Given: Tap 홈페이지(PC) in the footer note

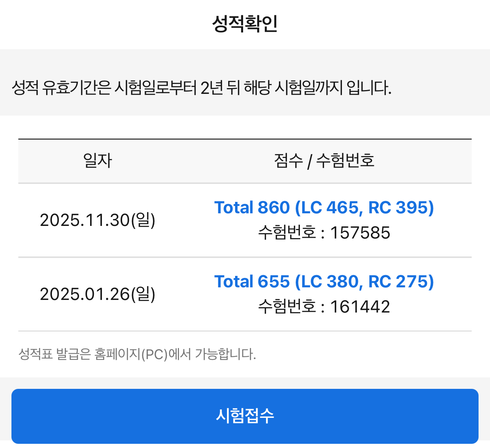Looking at the screenshot, I should (131, 354).
